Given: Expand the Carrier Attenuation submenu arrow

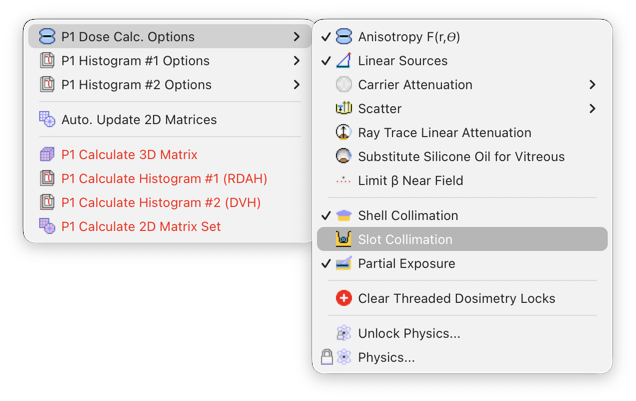Looking at the screenshot, I should pos(592,85).
